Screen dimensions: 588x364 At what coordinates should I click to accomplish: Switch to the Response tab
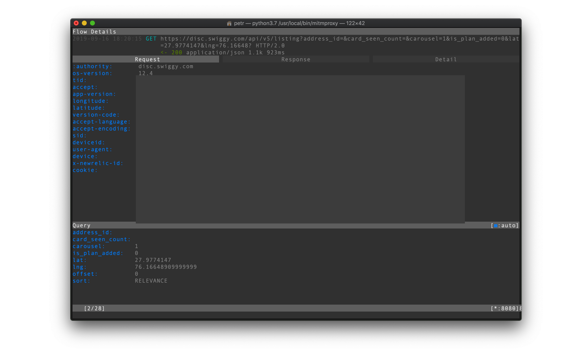(295, 59)
